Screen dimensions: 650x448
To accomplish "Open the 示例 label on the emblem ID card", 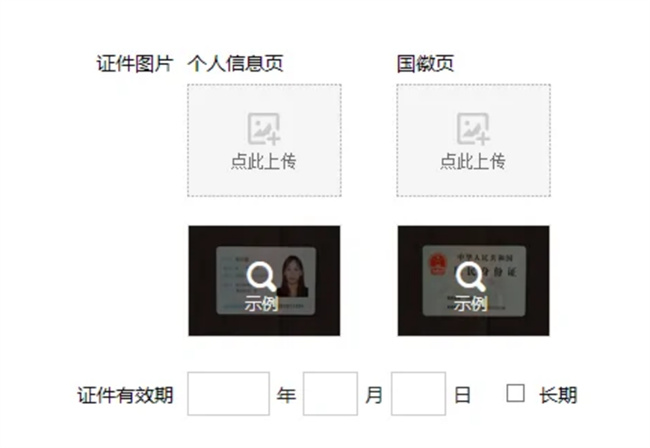I will tap(470, 303).
